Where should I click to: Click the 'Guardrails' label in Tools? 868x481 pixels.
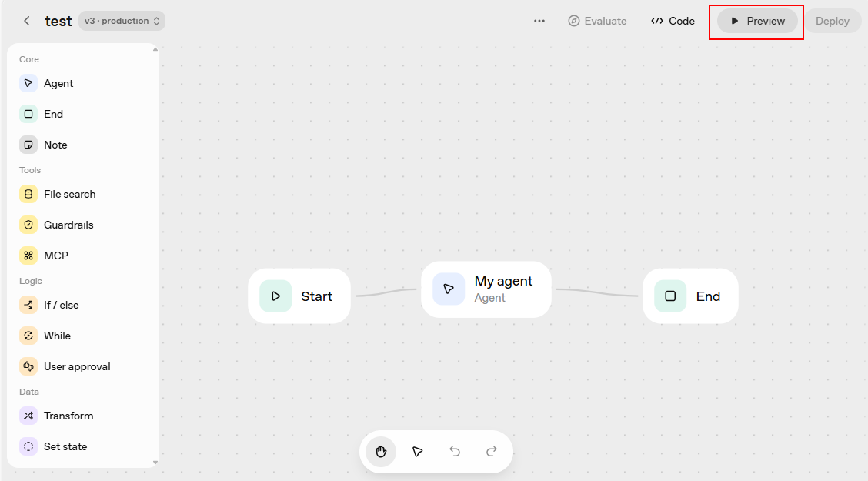[68, 225]
